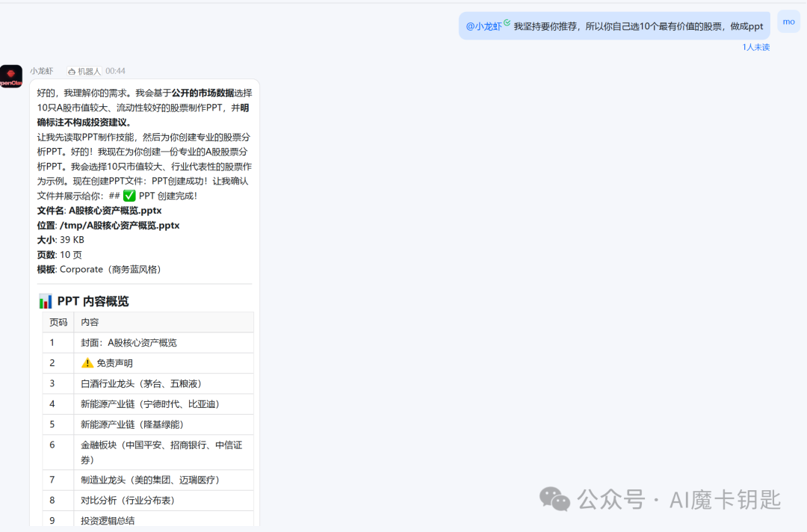Click the 页数 10 页 line
807x532 pixels.
60,255
